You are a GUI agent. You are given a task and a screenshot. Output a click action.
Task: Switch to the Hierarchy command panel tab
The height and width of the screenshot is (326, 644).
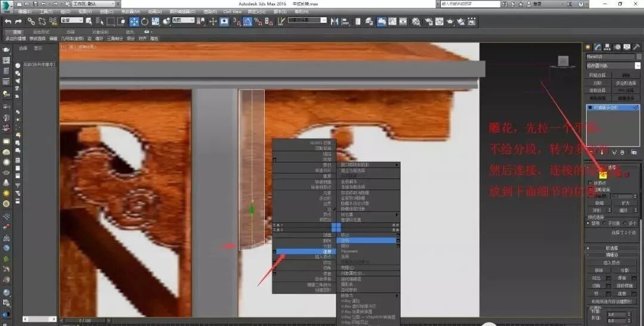click(x=607, y=47)
